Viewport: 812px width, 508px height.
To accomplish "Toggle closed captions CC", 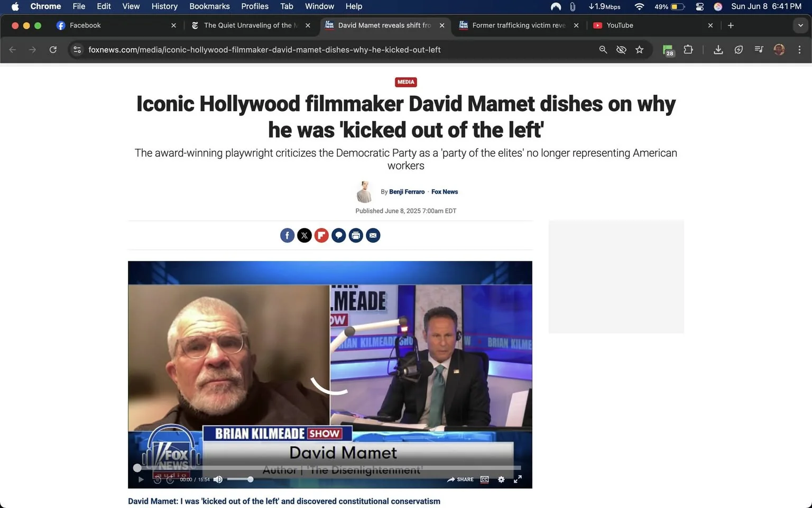I will click(x=484, y=479).
